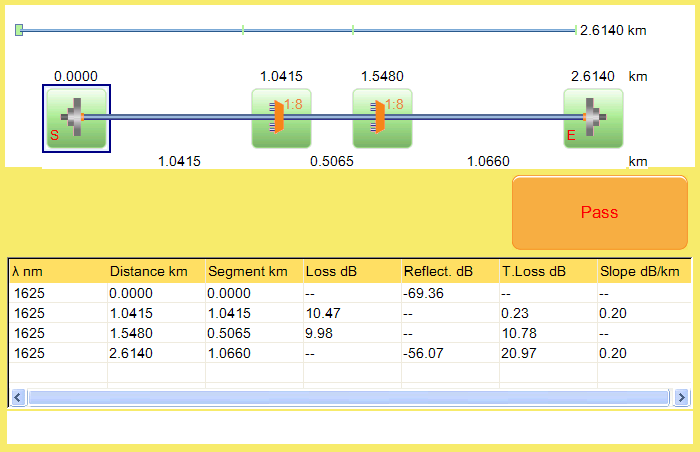Click the horizontal scrollbar thumb under the table
Viewport: 700px width, 452px height.
tap(349, 397)
